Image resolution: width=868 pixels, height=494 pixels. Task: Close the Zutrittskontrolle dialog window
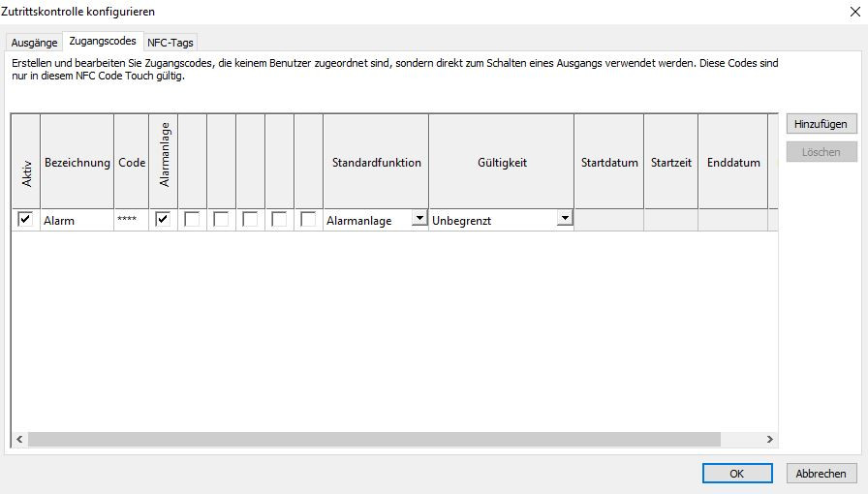click(x=854, y=12)
